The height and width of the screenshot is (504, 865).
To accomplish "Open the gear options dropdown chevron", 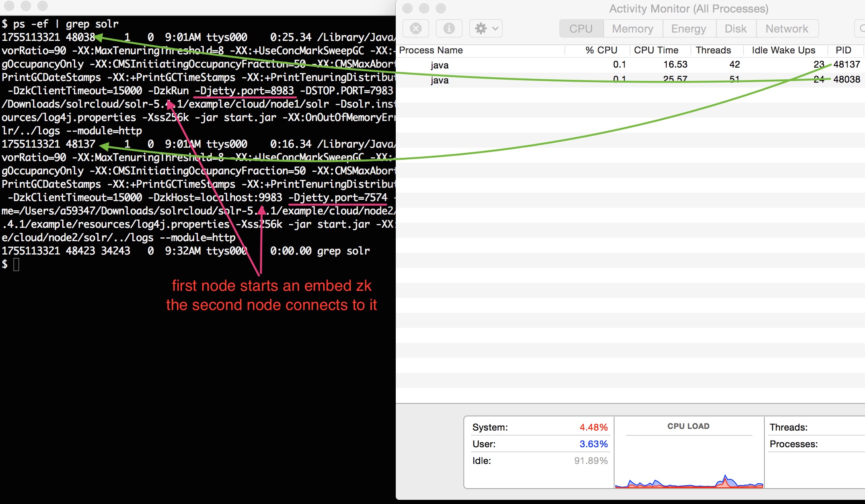I will [495, 29].
